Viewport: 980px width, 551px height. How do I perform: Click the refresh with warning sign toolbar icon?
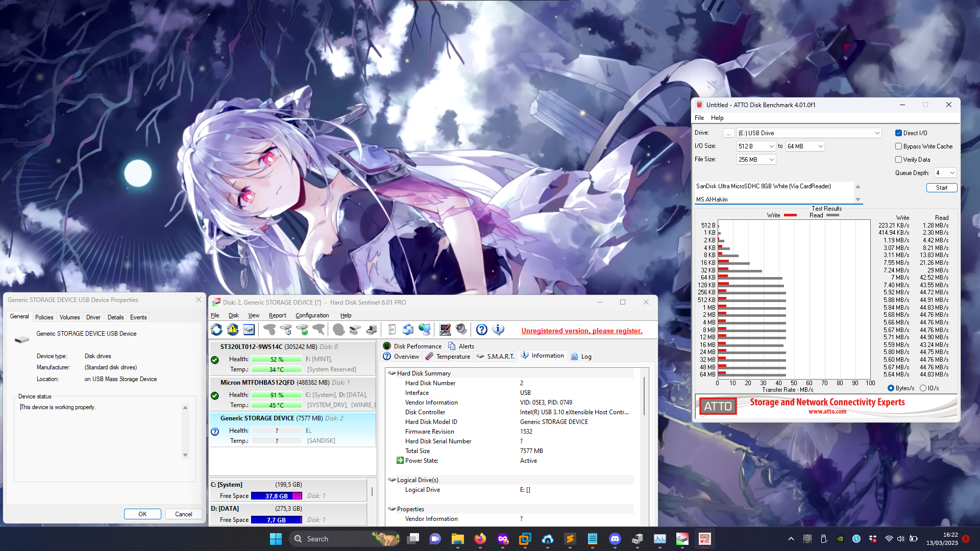point(233,330)
